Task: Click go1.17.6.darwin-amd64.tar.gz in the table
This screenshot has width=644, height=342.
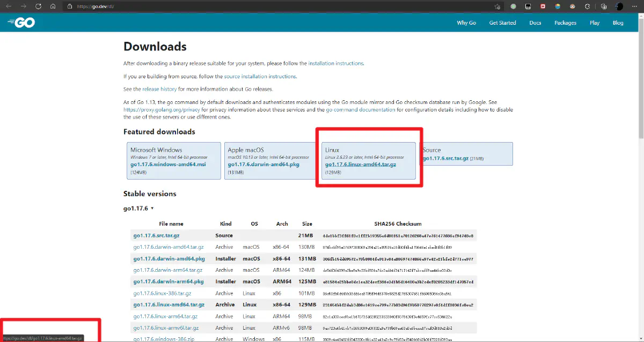Action: (169, 247)
